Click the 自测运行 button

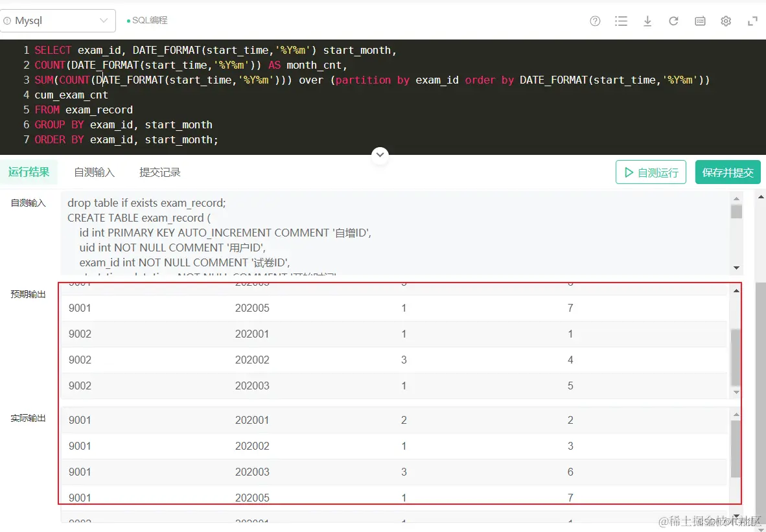pyautogui.click(x=651, y=172)
